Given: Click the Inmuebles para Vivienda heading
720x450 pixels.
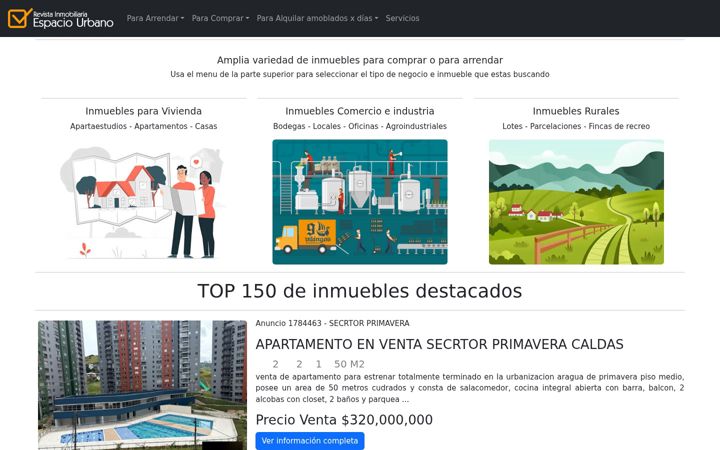Looking at the screenshot, I should click(144, 111).
